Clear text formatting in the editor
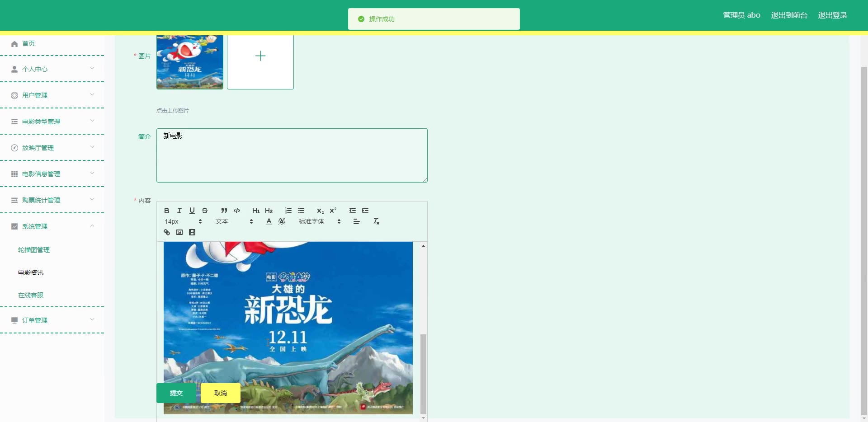 point(376,221)
